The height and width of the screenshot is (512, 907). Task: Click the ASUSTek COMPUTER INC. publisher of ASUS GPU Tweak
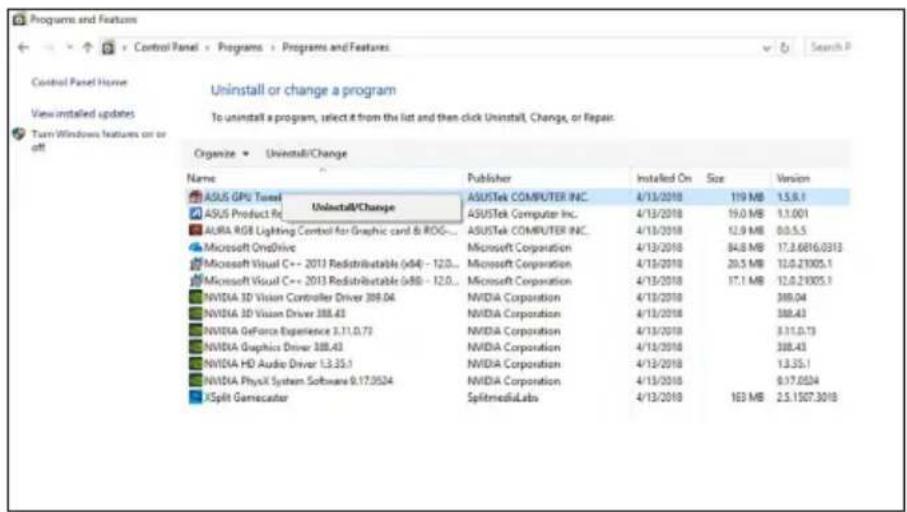pos(528,197)
